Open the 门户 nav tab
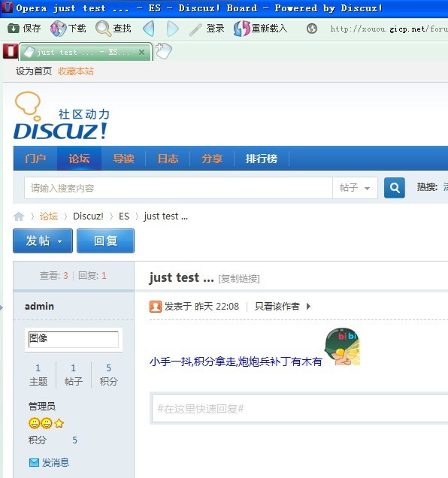The width and height of the screenshot is (448, 478). pyautogui.click(x=35, y=159)
